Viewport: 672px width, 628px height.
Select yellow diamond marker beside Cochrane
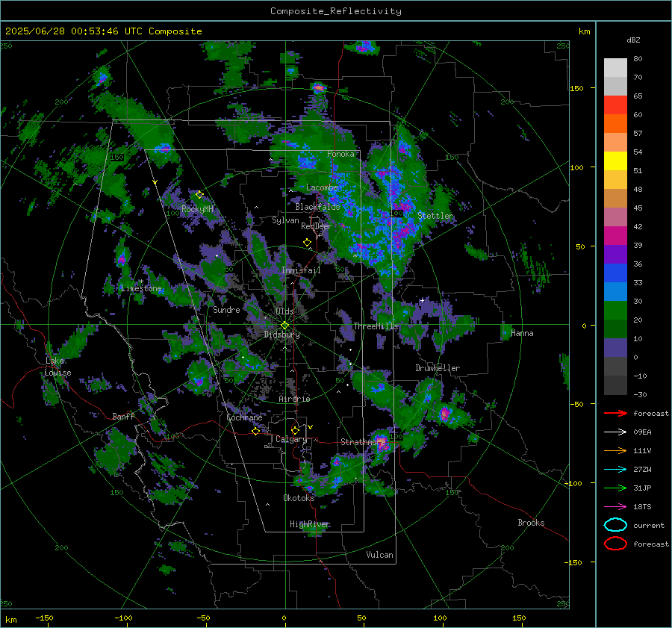click(x=256, y=431)
